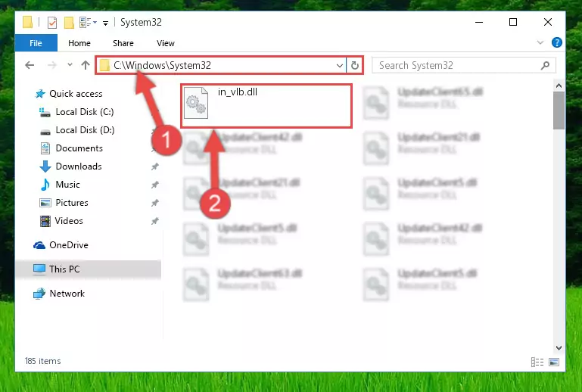Switch to the View ribbon tab
Image resolution: width=582 pixels, height=392 pixels.
click(166, 43)
